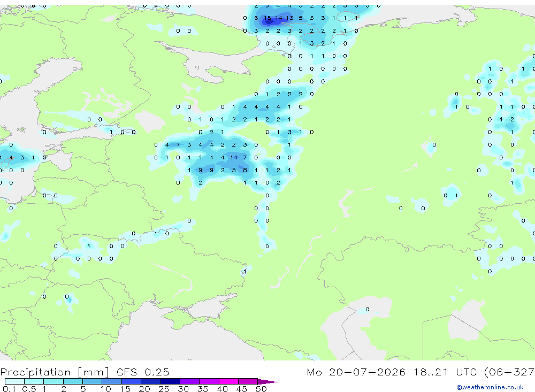Viewport: 535px width, 392px height.
Task: Click the '0.5' legend scale label
Action: tap(29, 389)
